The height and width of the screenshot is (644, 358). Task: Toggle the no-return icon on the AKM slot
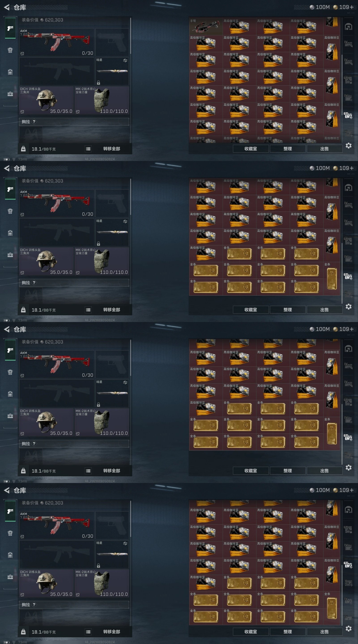tap(22, 53)
